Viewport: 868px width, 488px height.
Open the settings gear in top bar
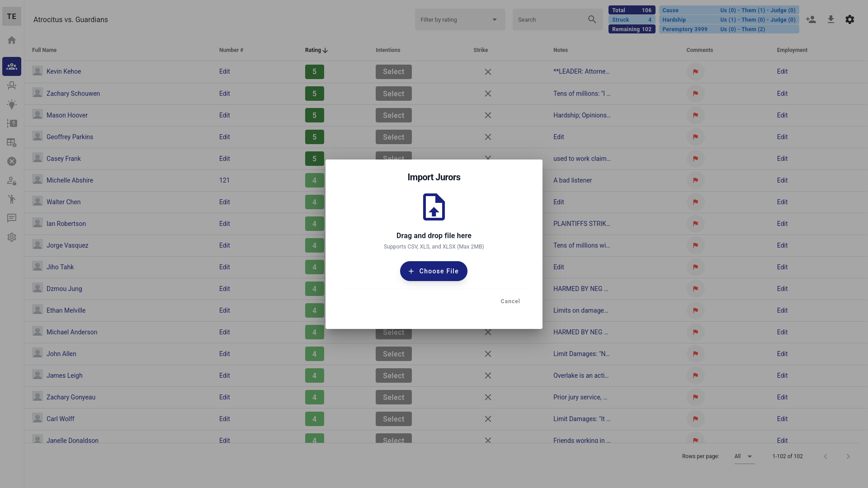tap(850, 19)
